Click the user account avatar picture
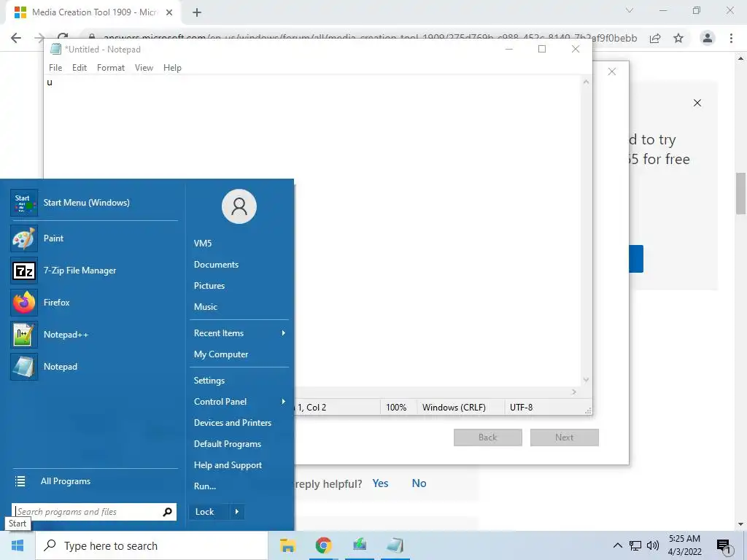The height and width of the screenshot is (560, 747). (x=239, y=206)
